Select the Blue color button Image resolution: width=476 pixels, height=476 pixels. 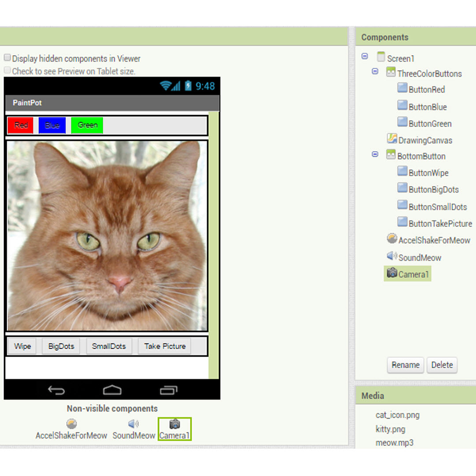tap(52, 125)
